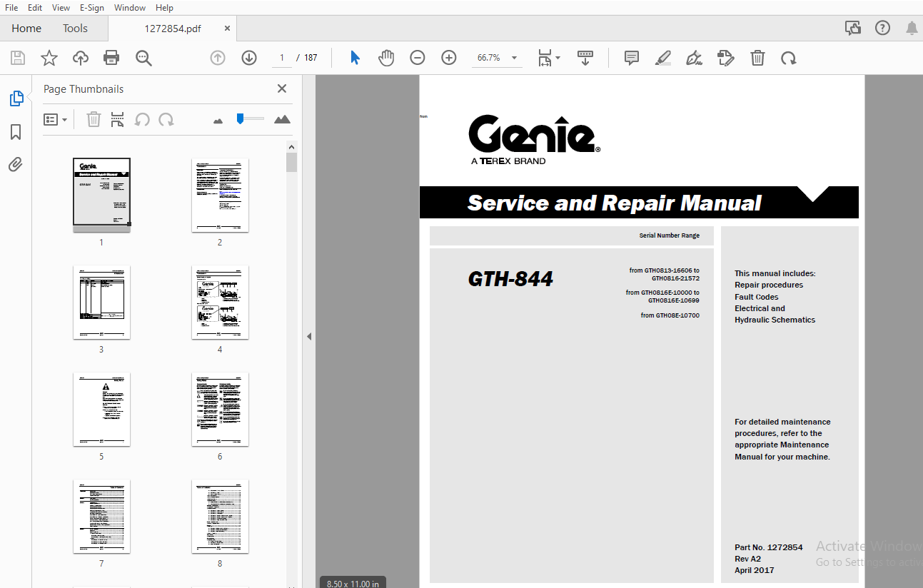
Task: Enable the scrolling page display icon
Action: coord(585,58)
